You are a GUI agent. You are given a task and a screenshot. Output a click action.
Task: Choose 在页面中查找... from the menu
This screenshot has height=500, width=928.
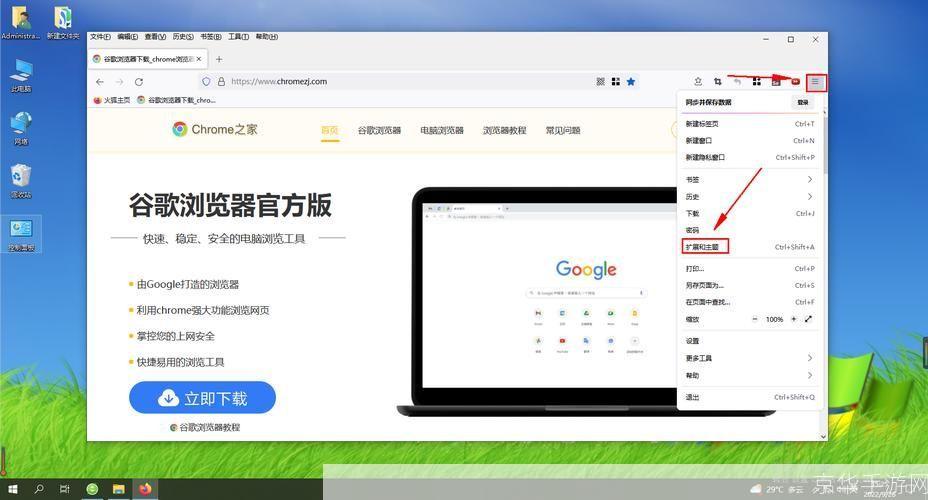tap(749, 302)
